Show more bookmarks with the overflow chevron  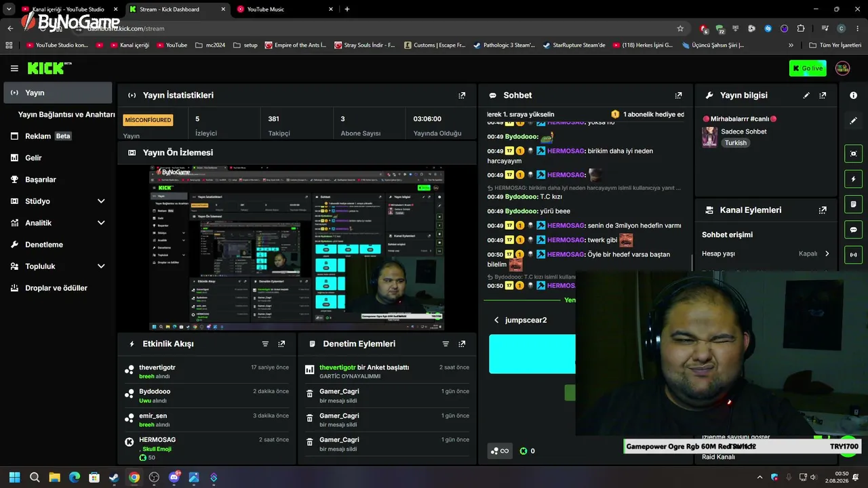coord(791,45)
